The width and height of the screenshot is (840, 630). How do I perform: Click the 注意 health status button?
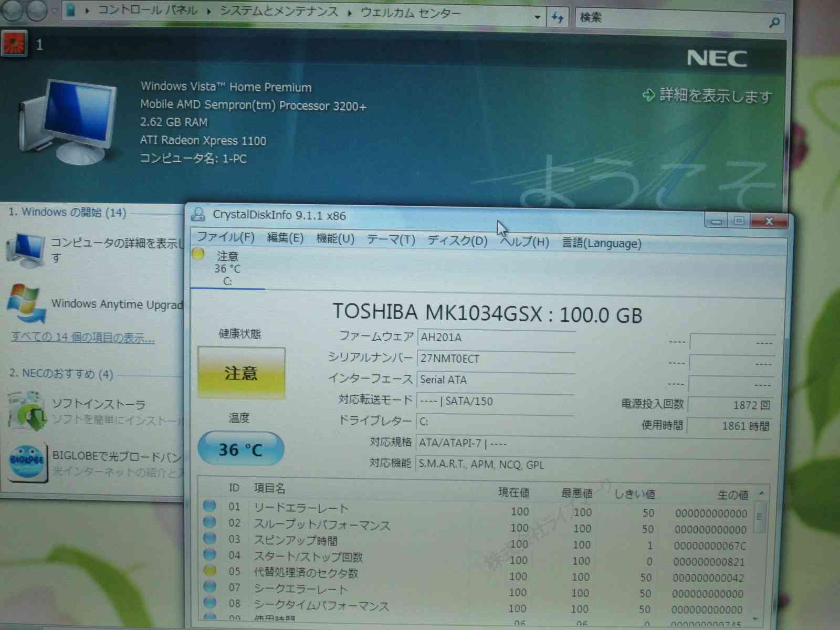pyautogui.click(x=241, y=373)
